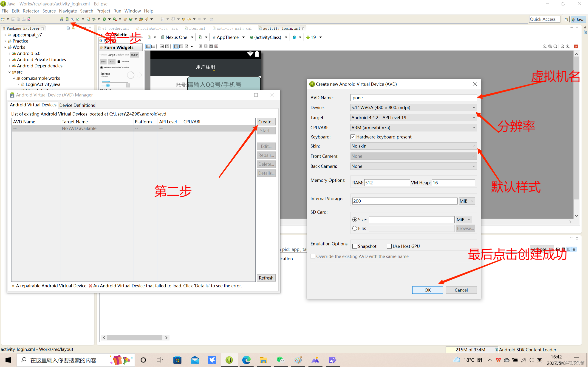588x367 pixels.
Task: Click Link with Editor icon
Action: tap(73, 28)
